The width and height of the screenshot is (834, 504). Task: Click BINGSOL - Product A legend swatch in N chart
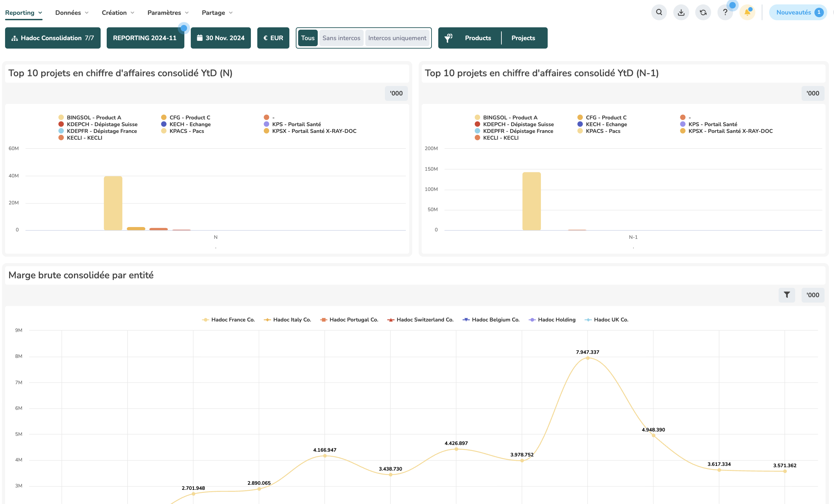click(x=61, y=117)
